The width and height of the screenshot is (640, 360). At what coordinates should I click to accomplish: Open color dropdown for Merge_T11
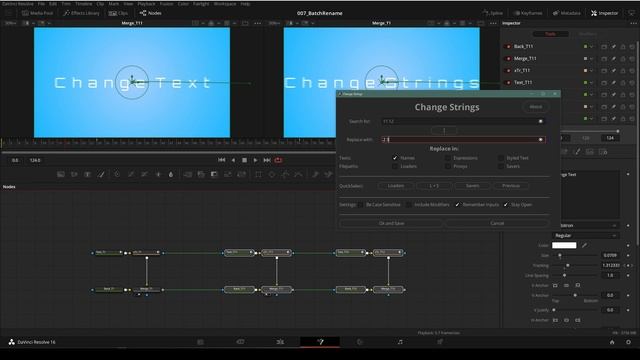click(588, 58)
